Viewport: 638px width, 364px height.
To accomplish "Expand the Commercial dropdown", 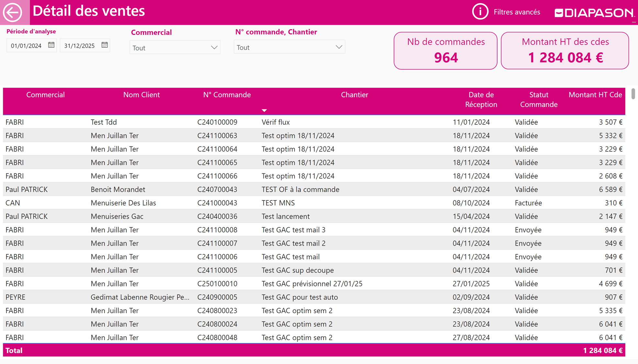I will 214,48.
